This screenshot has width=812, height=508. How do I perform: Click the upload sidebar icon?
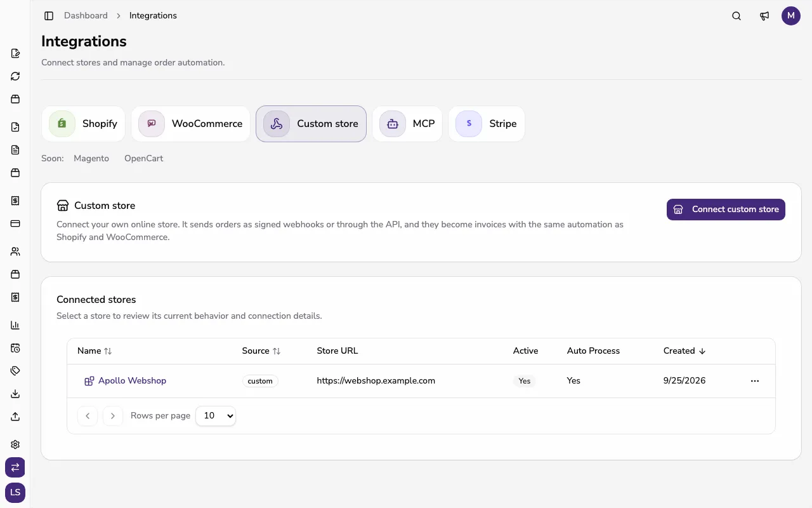(x=15, y=417)
